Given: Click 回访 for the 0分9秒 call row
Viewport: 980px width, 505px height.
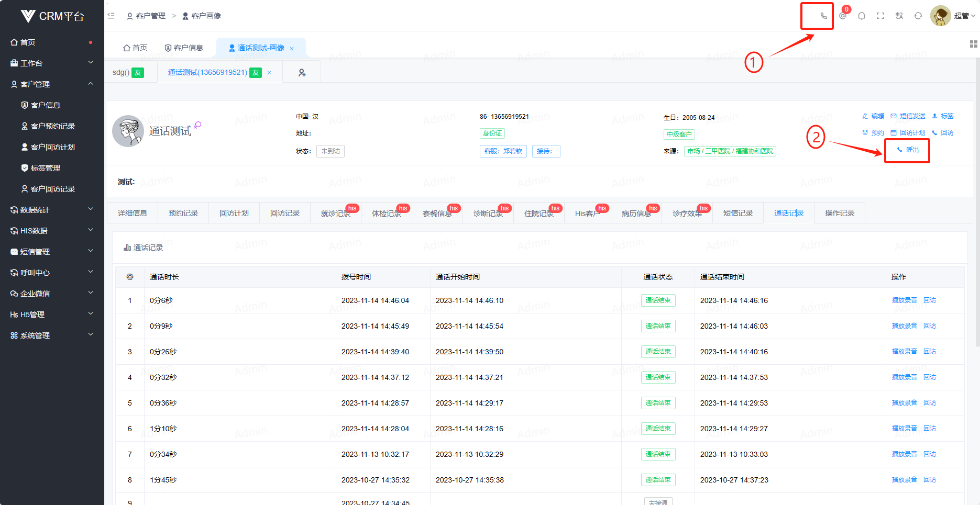Looking at the screenshot, I should [930, 326].
